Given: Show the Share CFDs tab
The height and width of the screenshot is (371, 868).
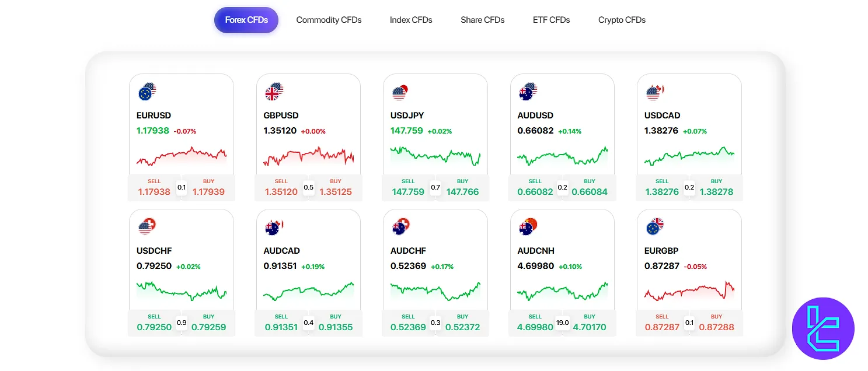Looking at the screenshot, I should [x=482, y=20].
